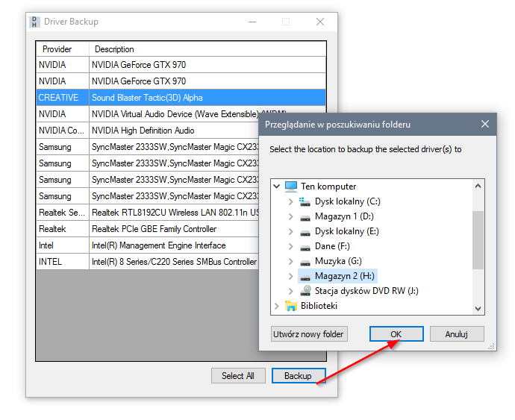Click the Biblioteki folder icon
The image size is (515, 420).
pos(291,306)
